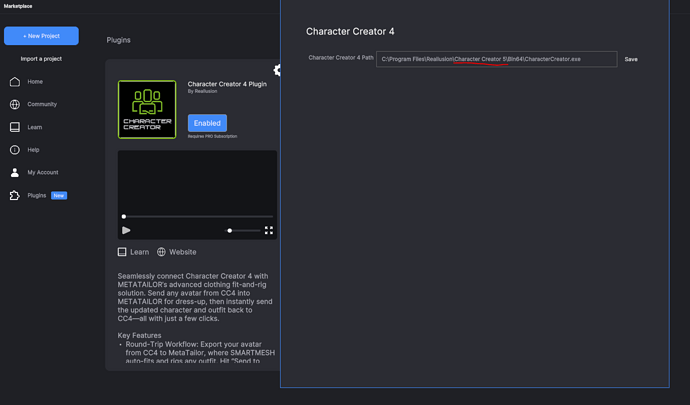Image resolution: width=690 pixels, height=405 pixels.
Task: Open the Plugins sidebar item
Action: point(37,195)
